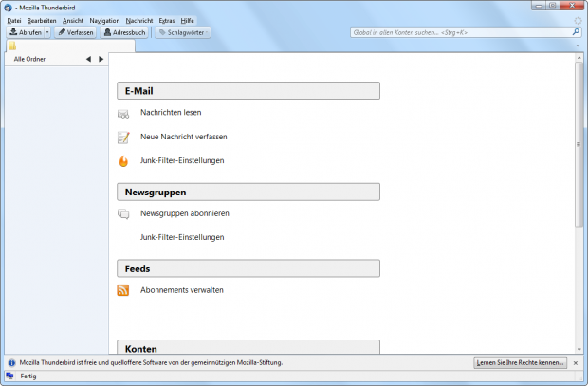Click the orange RSS feed icon

pyautogui.click(x=123, y=290)
